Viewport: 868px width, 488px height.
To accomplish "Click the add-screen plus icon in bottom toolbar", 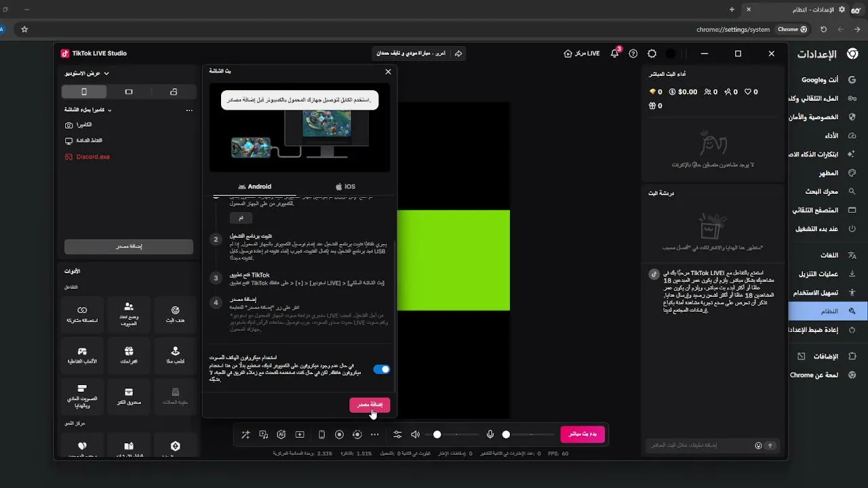I will point(300,434).
